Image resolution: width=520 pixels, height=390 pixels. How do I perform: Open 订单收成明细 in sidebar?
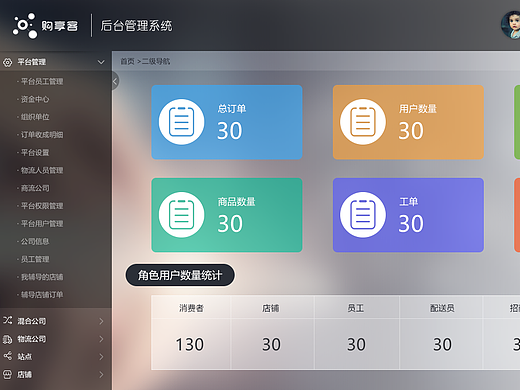point(42,135)
